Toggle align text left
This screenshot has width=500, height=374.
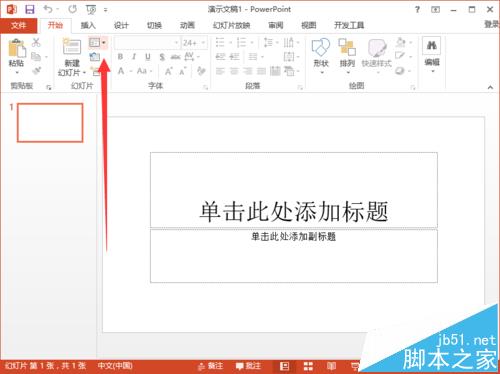pyautogui.click(x=220, y=71)
